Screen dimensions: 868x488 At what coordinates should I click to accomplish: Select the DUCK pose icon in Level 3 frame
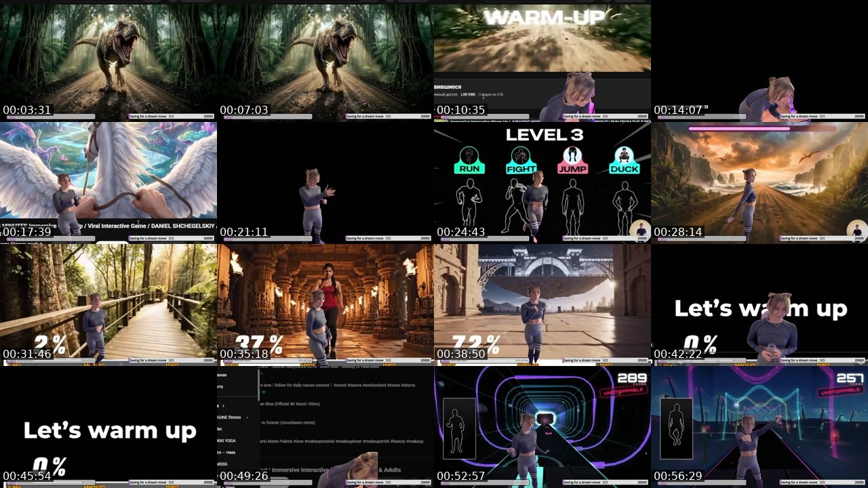624,160
